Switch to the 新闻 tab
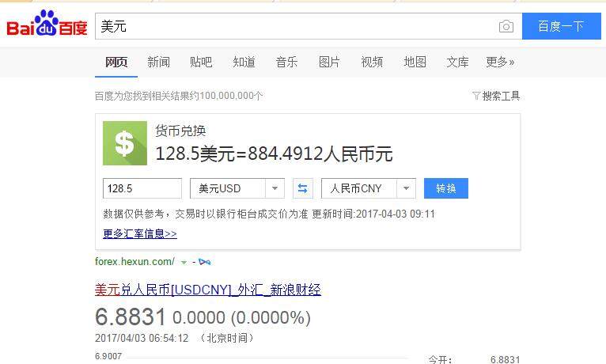The width and height of the screenshot is (606, 364). click(158, 62)
